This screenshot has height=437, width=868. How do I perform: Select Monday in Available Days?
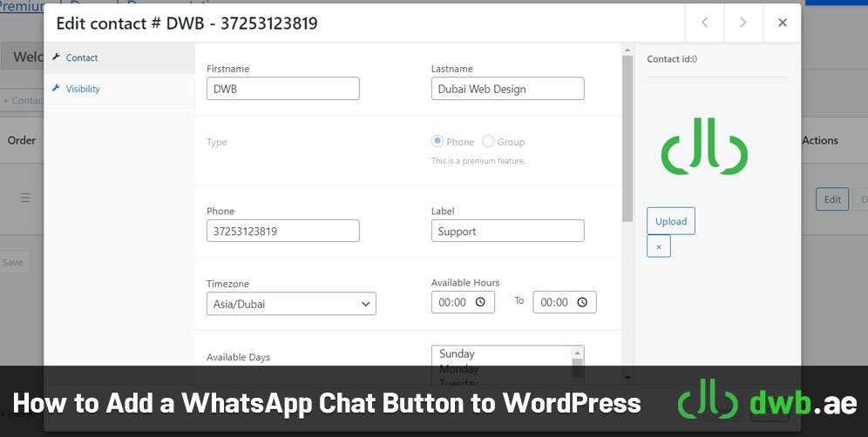click(459, 368)
